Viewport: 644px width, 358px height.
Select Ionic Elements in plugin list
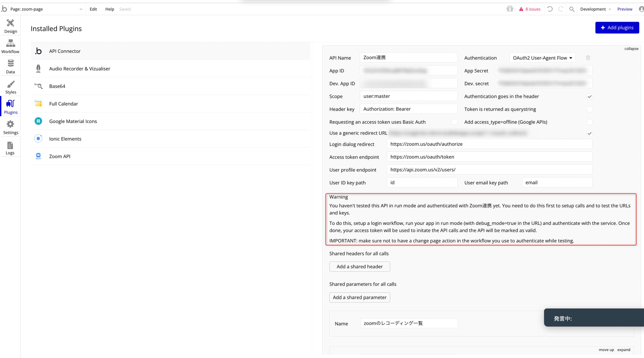170,138
